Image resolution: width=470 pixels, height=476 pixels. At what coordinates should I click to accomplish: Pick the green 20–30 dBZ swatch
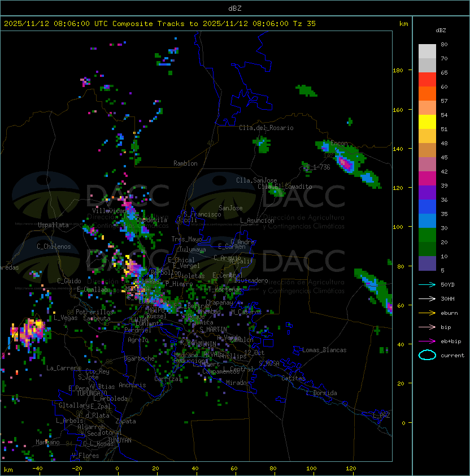point(427,235)
